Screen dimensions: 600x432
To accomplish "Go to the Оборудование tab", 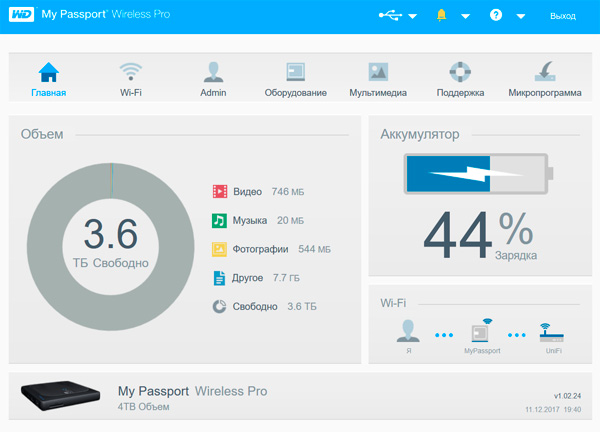I will coord(295,79).
